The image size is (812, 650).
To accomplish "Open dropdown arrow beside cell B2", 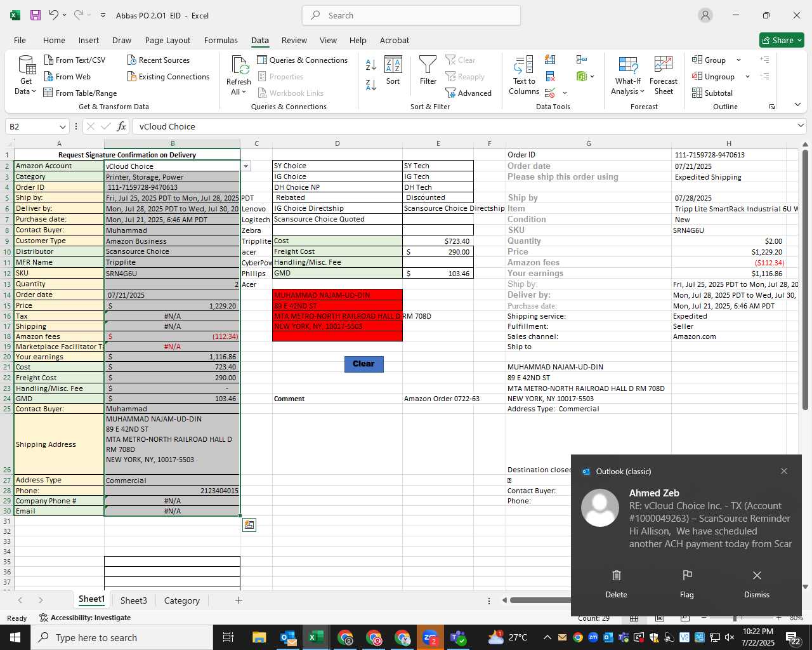I will [x=246, y=166].
